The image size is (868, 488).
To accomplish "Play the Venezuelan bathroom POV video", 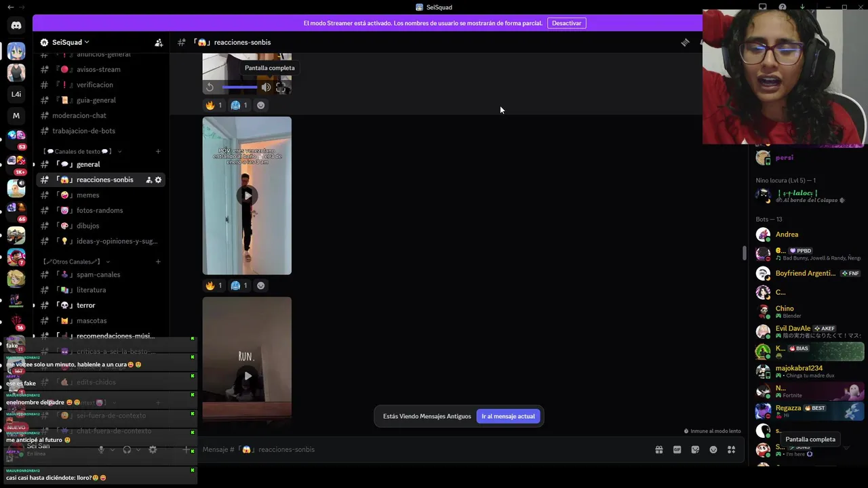I will pyautogui.click(x=247, y=195).
